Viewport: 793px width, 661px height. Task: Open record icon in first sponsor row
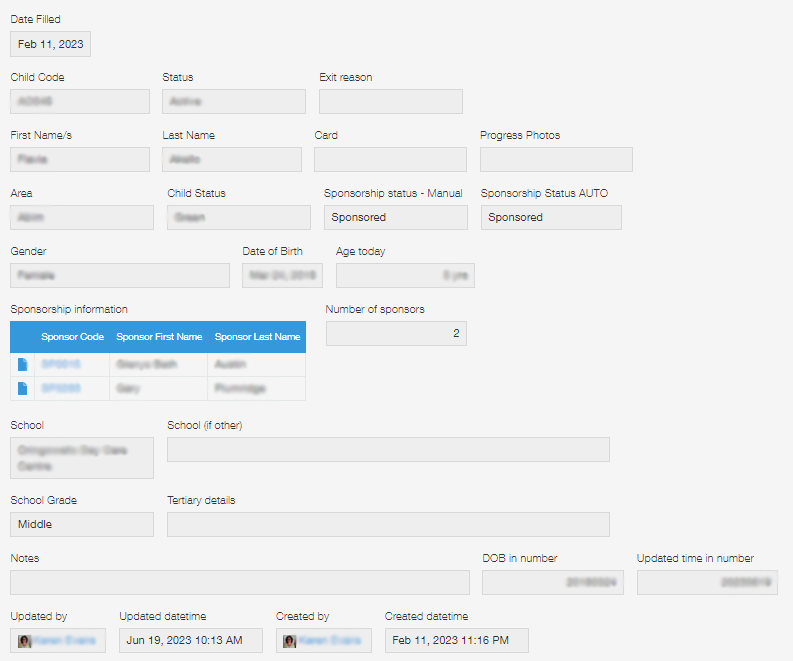click(23, 364)
